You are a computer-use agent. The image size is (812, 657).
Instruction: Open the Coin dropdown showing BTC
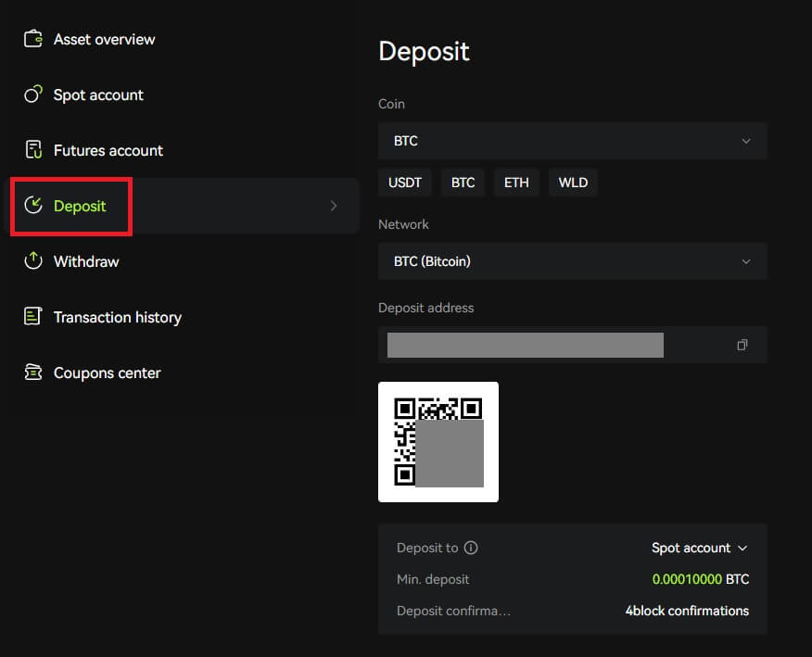pyautogui.click(x=572, y=141)
